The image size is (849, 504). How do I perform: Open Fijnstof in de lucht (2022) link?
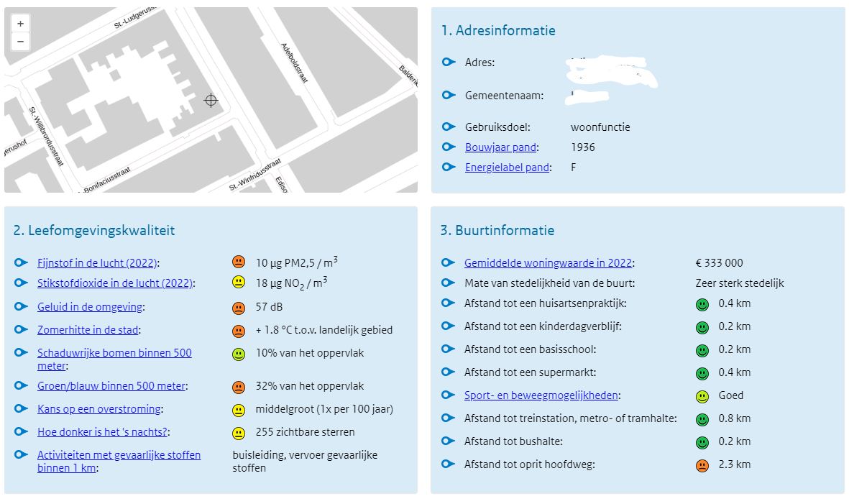pos(97,263)
